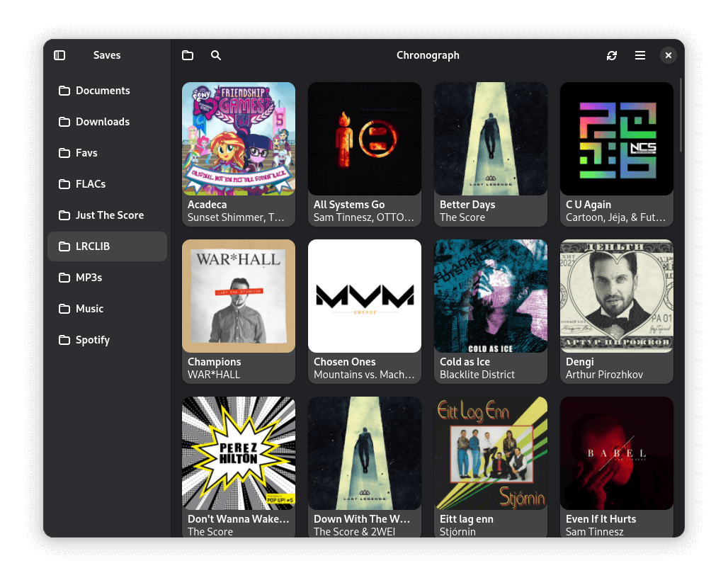Click the Spotify folder icon
Viewport: 728px width, 585px height.
click(x=64, y=339)
